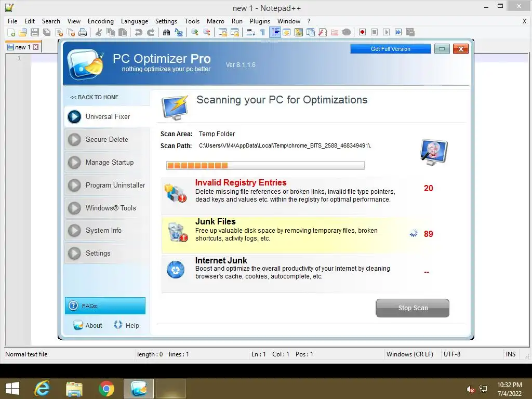Click Invalid Registry Entries heading
The width and height of the screenshot is (532, 399).
[x=241, y=182]
